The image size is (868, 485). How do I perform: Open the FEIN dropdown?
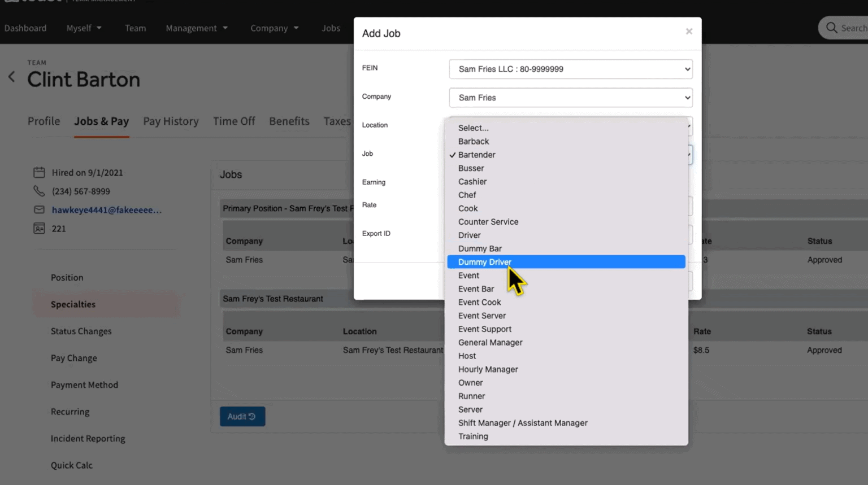coord(570,69)
